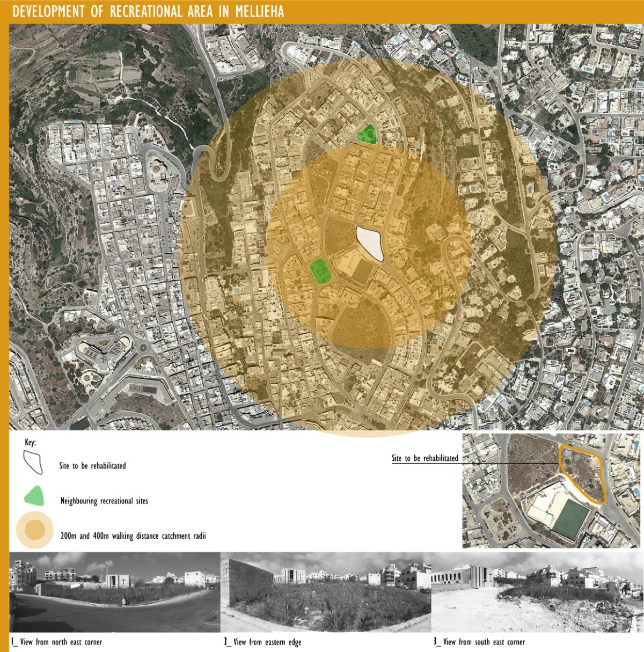Click the "200m and 400m walking distance catchment radii" text

(x=133, y=536)
